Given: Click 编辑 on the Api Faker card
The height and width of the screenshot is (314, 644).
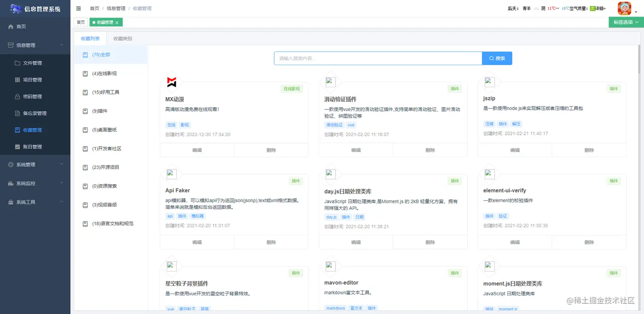Looking at the screenshot, I should tap(197, 242).
